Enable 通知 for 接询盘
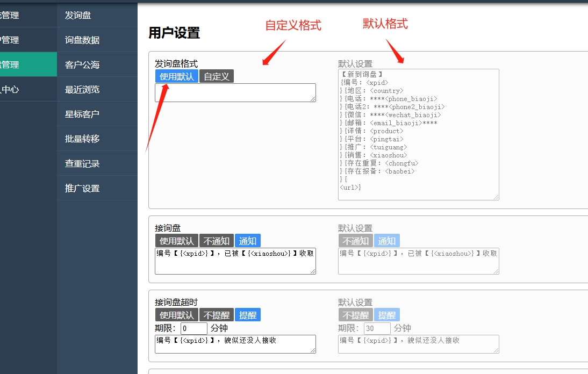 click(x=248, y=240)
